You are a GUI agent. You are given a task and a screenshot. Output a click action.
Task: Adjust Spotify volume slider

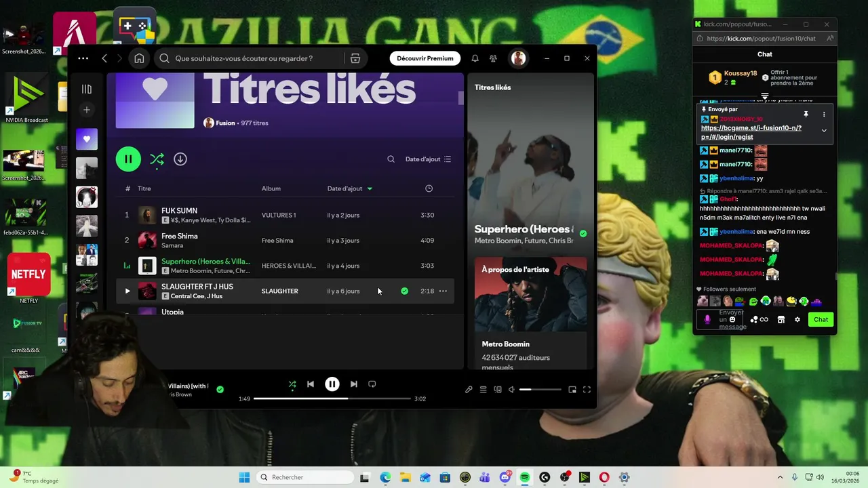[x=540, y=390]
